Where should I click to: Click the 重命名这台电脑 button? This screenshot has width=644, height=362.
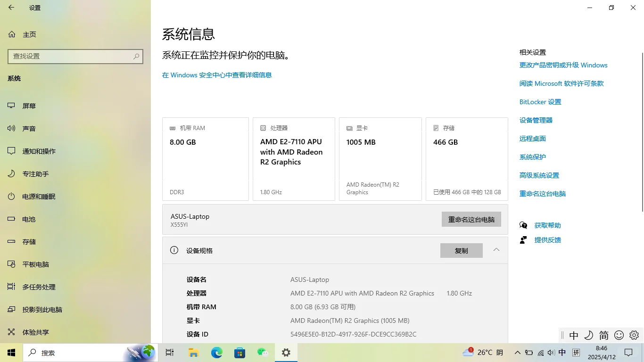pos(471,219)
